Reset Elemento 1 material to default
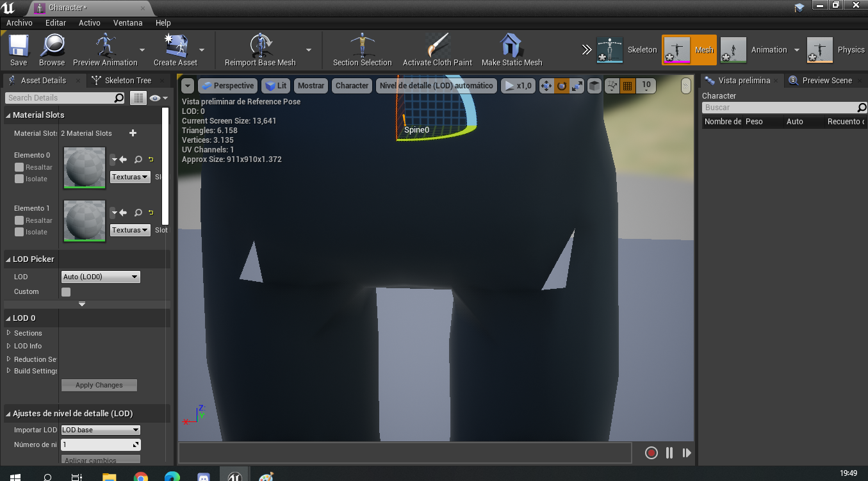The width and height of the screenshot is (868, 481). point(151,213)
